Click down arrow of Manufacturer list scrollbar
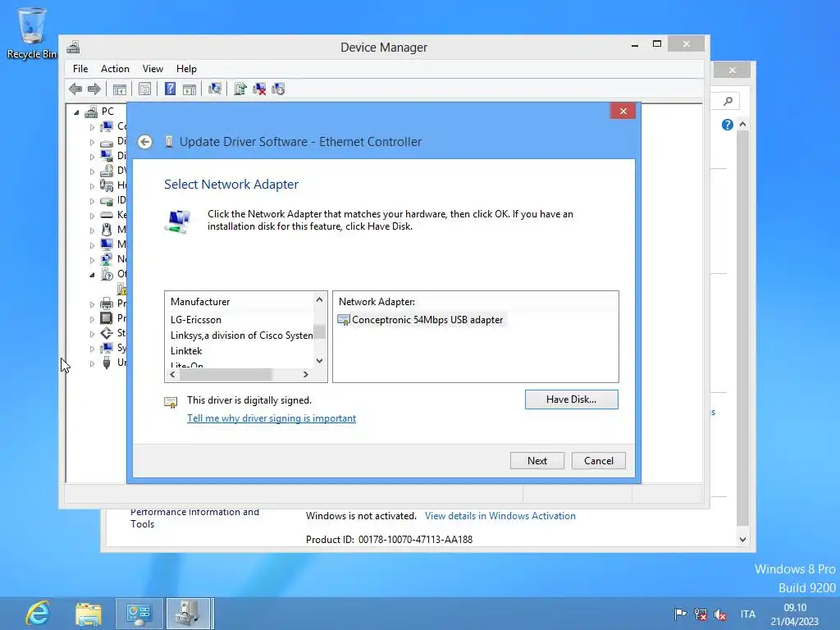840x630 pixels. (x=319, y=361)
